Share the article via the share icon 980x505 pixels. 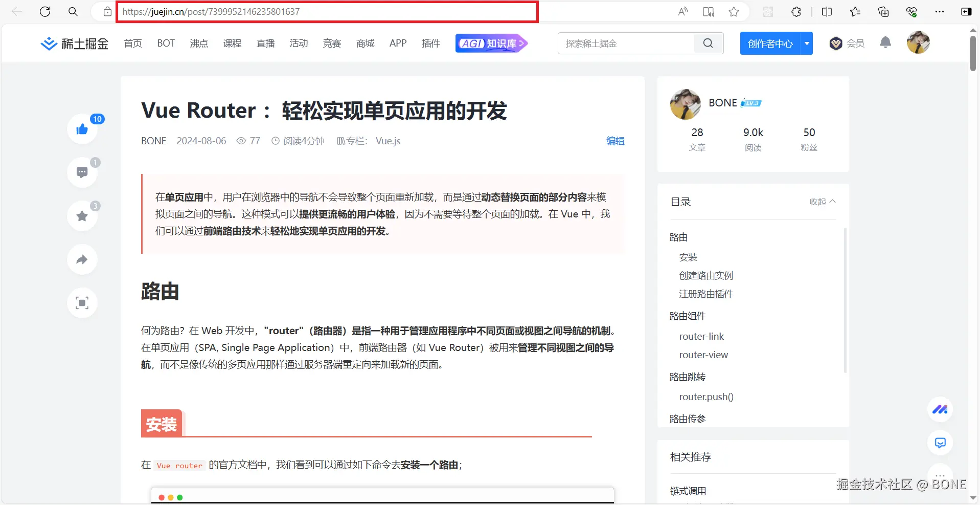tap(82, 259)
